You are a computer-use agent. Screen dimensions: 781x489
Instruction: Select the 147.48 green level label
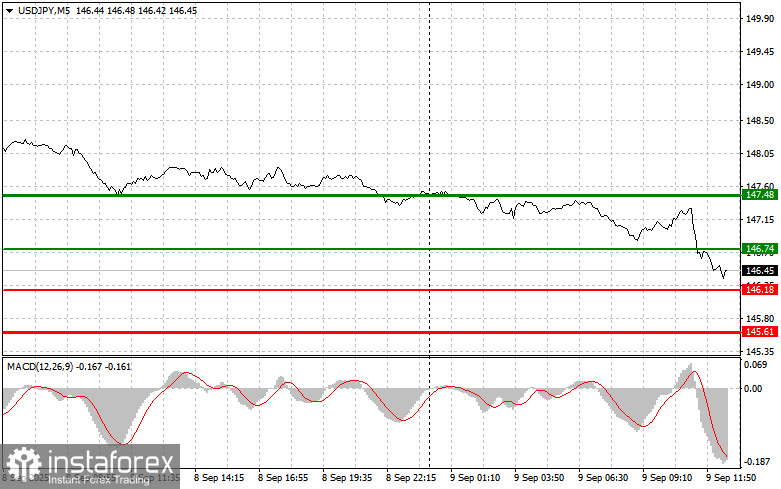pyautogui.click(x=760, y=195)
